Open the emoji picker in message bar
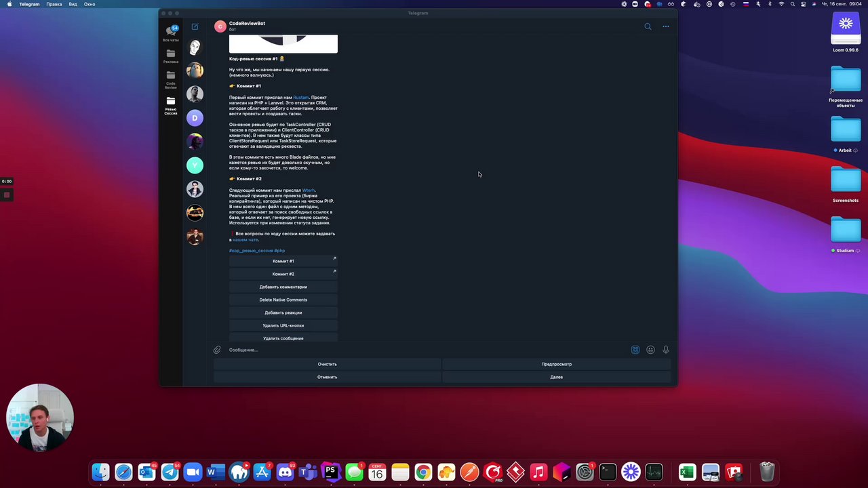The width and height of the screenshot is (868, 488). point(650,350)
